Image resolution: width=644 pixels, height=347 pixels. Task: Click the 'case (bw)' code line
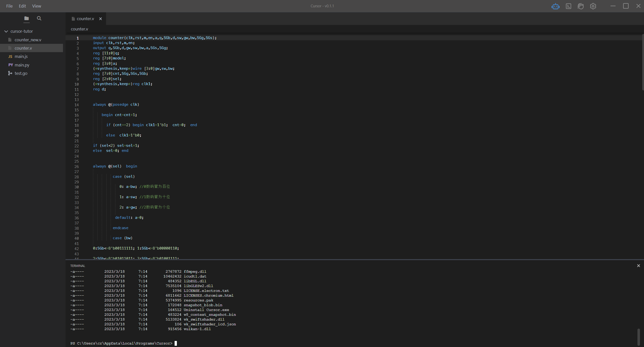point(122,238)
